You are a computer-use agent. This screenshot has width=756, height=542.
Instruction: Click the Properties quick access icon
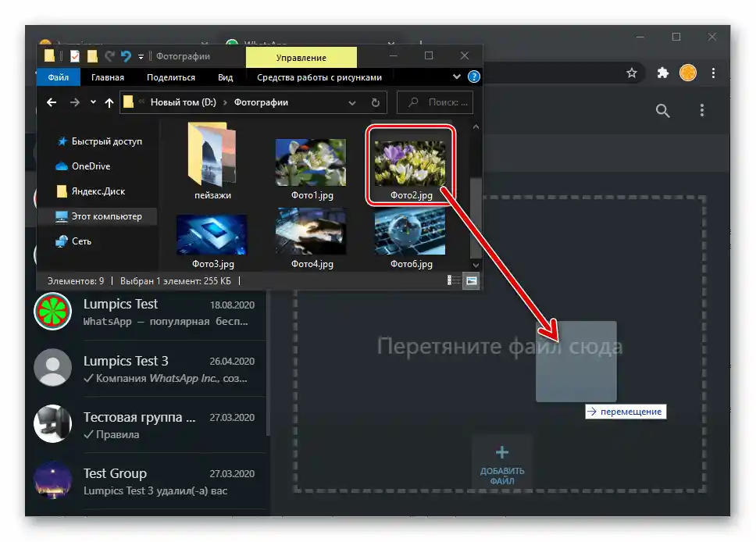click(x=75, y=56)
